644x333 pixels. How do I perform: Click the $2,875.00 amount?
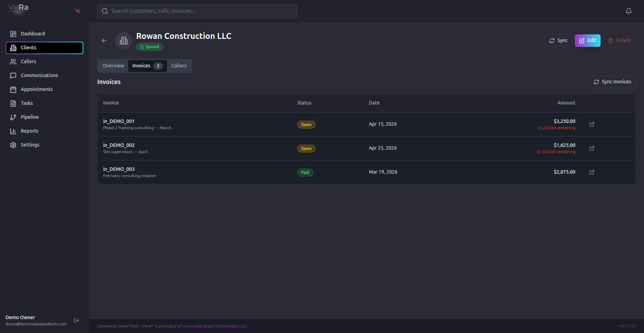pos(564,172)
